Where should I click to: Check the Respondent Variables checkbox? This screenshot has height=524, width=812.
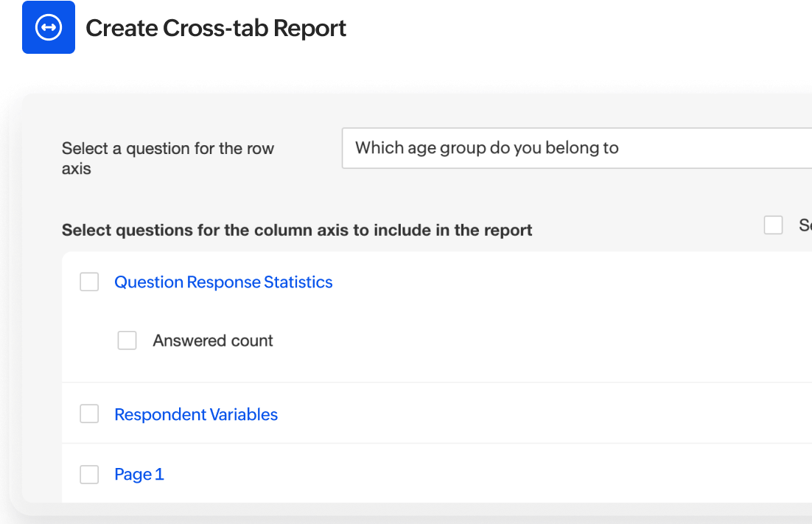[89, 413]
